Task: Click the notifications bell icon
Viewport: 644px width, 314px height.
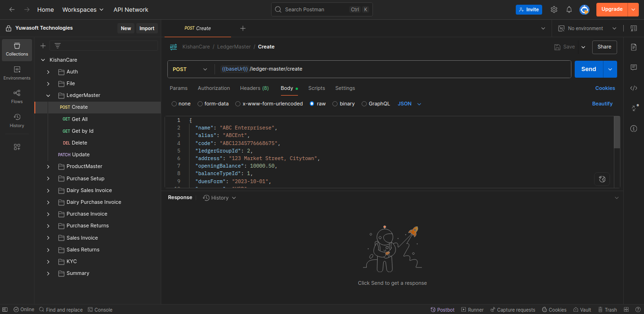Action: 569,9
